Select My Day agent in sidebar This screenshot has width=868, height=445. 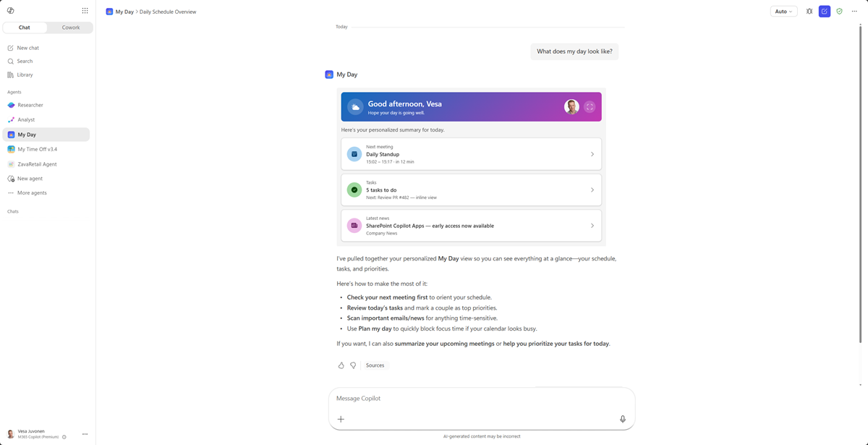pyautogui.click(x=46, y=135)
